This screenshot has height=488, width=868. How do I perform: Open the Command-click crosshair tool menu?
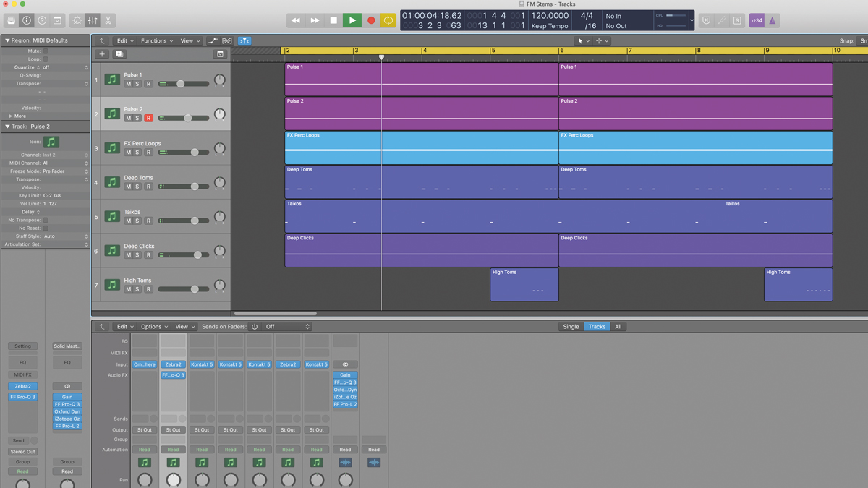pos(602,41)
